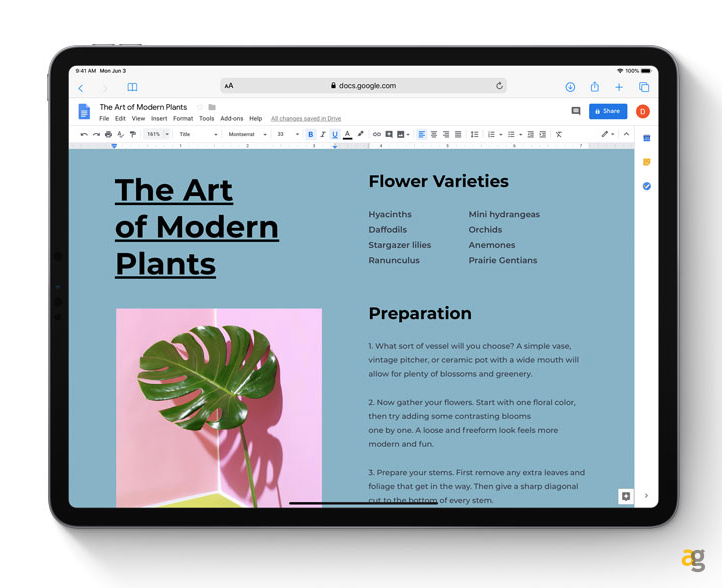Click the docs.google.com address bar

tap(363, 86)
